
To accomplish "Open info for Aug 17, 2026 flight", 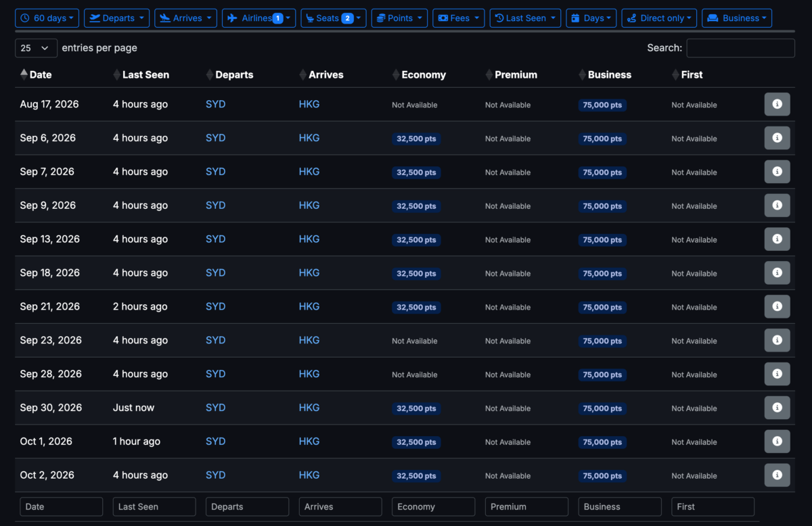I will [x=777, y=104].
